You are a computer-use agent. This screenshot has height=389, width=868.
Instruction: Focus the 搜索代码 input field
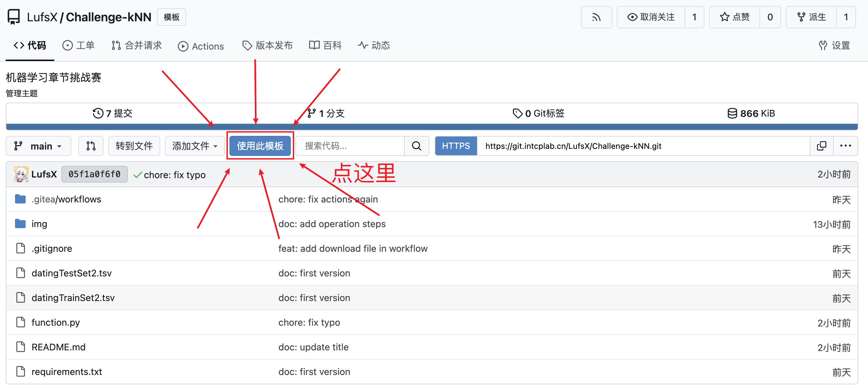pos(350,146)
